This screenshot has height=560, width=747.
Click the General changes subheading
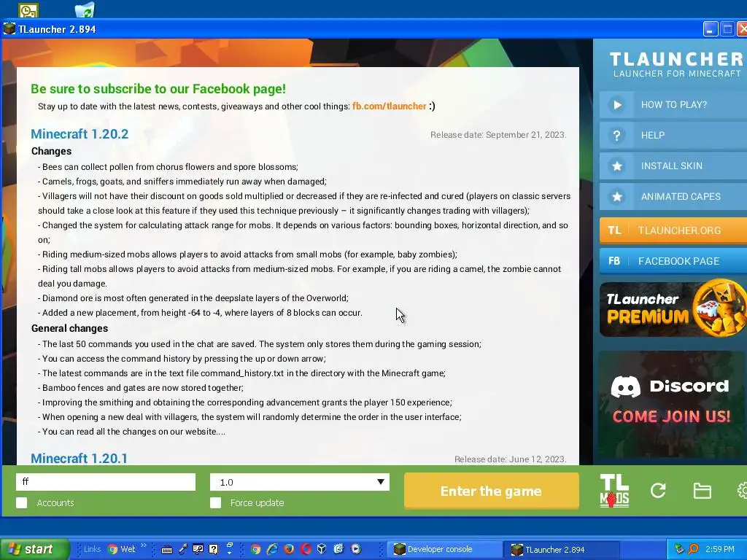coord(69,329)
